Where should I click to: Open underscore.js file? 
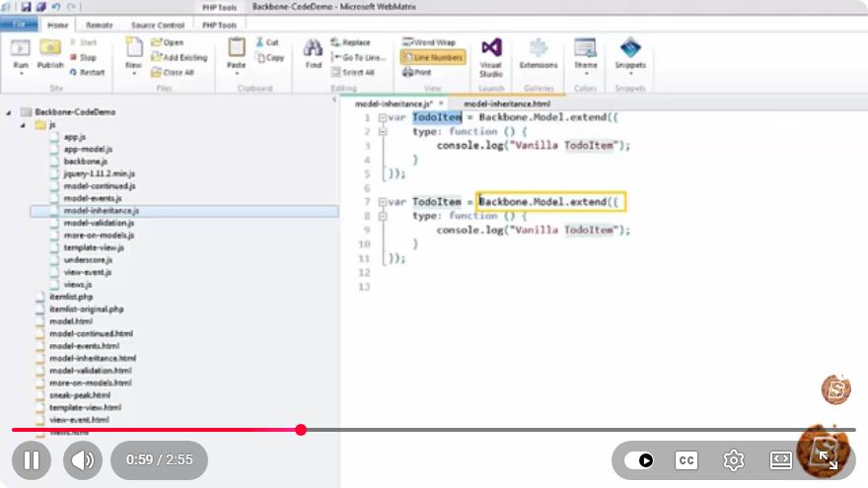click(x=88, y=260)
